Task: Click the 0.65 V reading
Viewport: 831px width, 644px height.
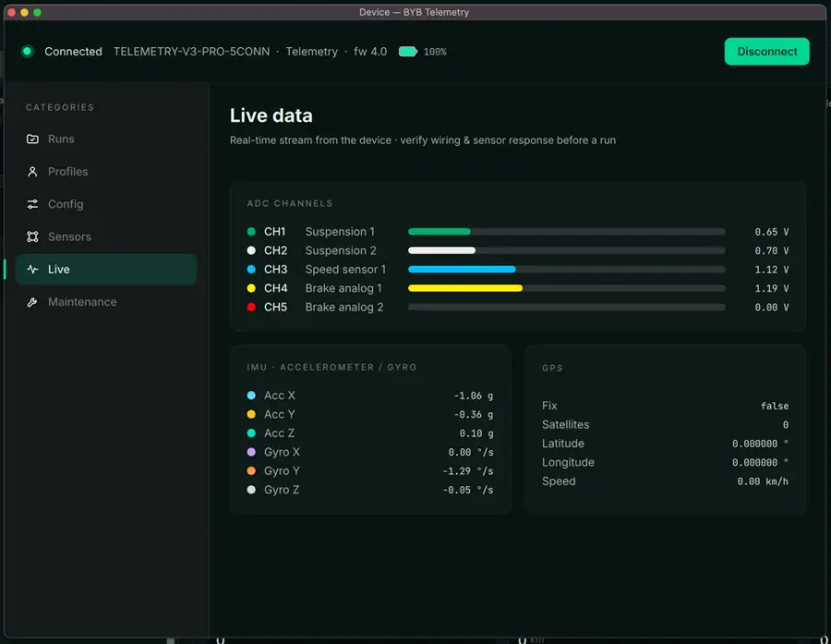Action: point(772,232)
